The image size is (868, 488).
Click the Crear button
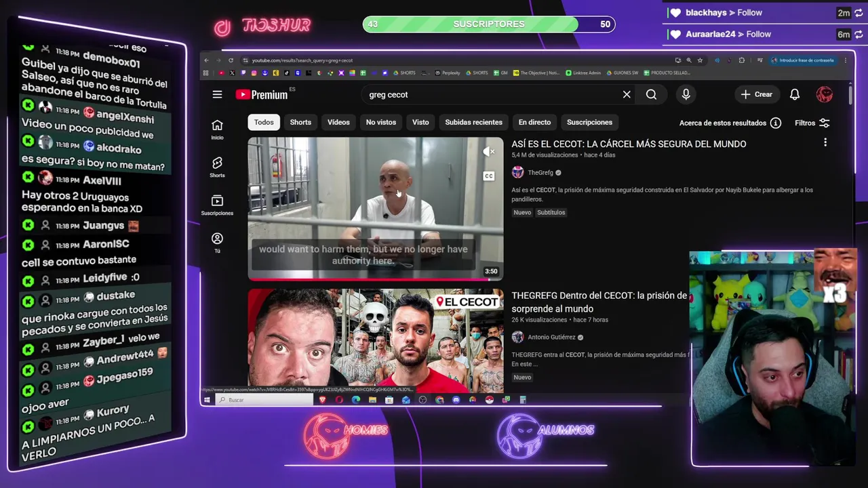click(757, 94)
